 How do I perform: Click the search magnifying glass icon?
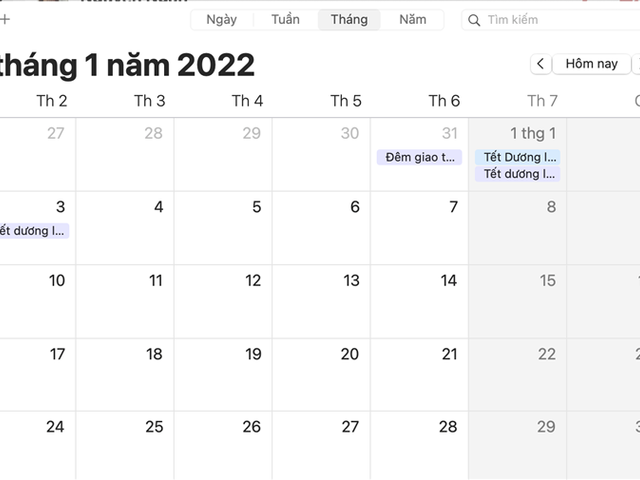tap(475, 20)
